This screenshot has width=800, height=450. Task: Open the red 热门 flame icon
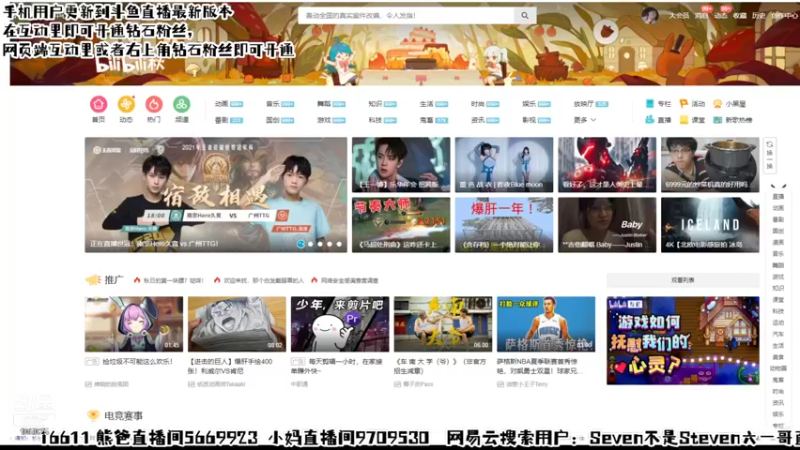154,104
